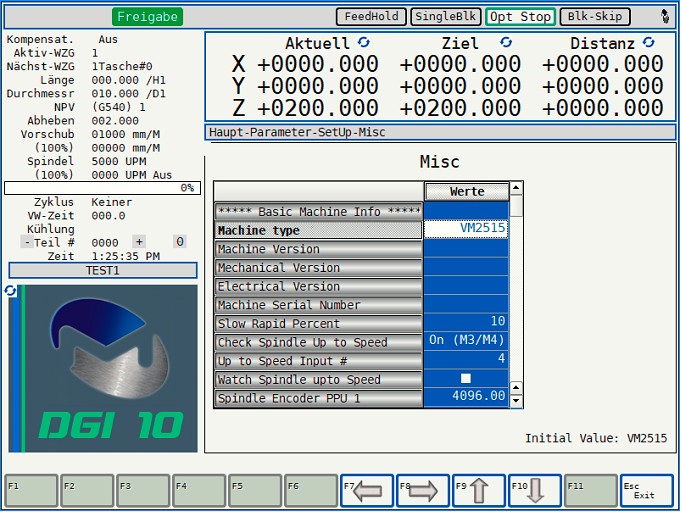Click the F11 function key
This screenshot has width=682, height=512.
tap(591, 491)
